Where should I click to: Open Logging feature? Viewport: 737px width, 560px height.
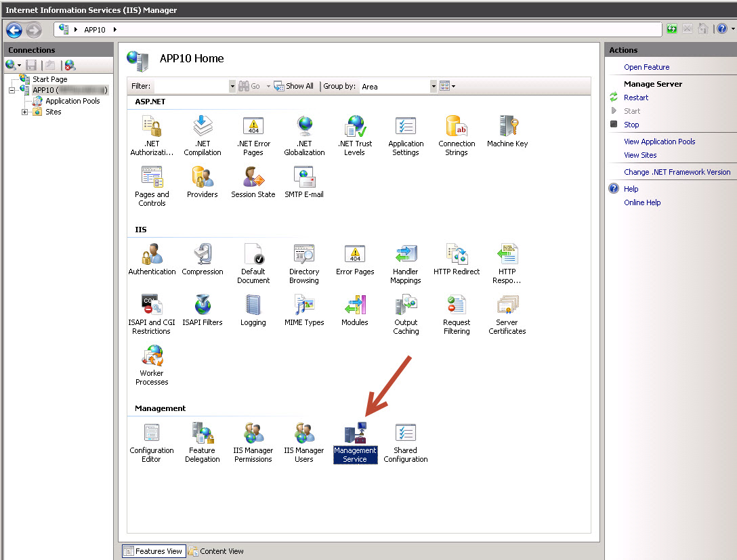pyautogui.click(x=253, y=310)
